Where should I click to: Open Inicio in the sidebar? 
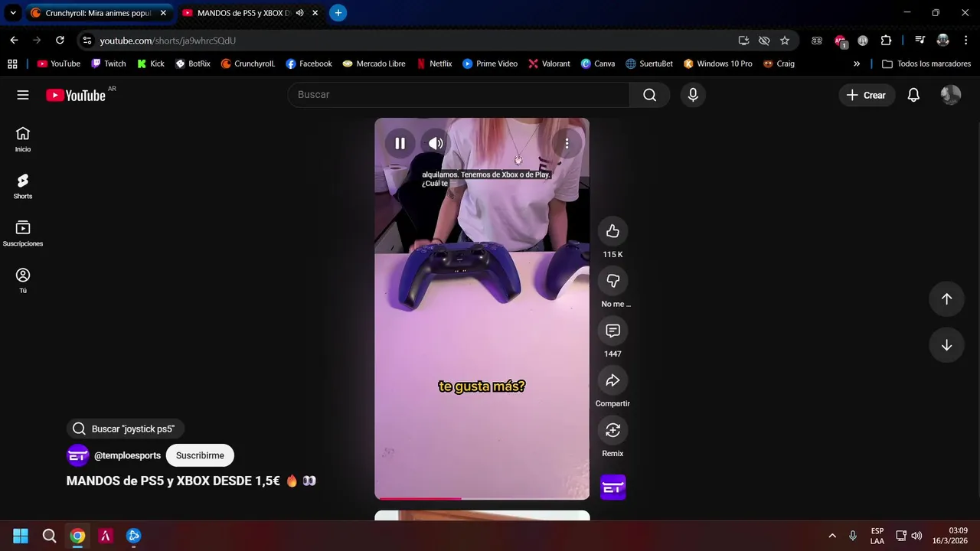[x=23, y=139]
